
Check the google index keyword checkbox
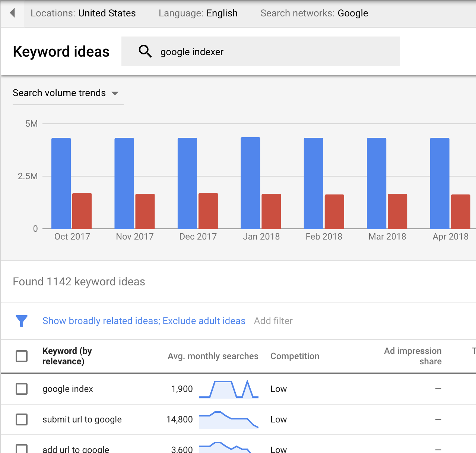click(22, 389)
